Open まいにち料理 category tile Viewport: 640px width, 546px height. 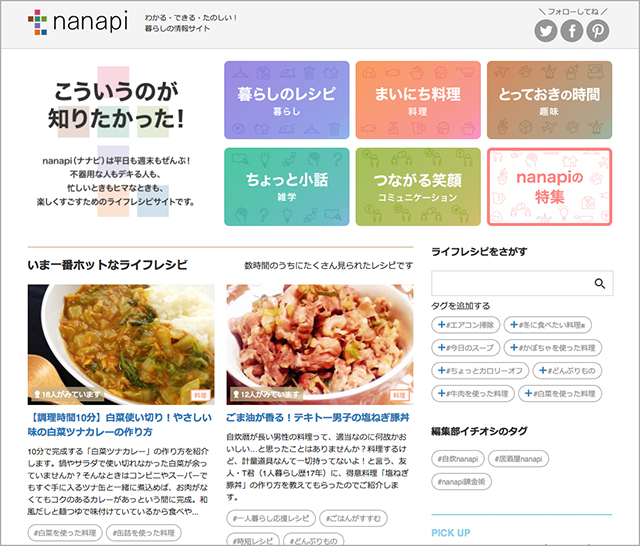click(418, 100)
